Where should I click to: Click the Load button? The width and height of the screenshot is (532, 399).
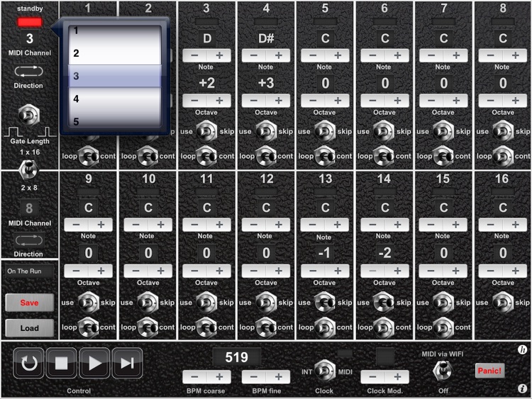point(30,328)
